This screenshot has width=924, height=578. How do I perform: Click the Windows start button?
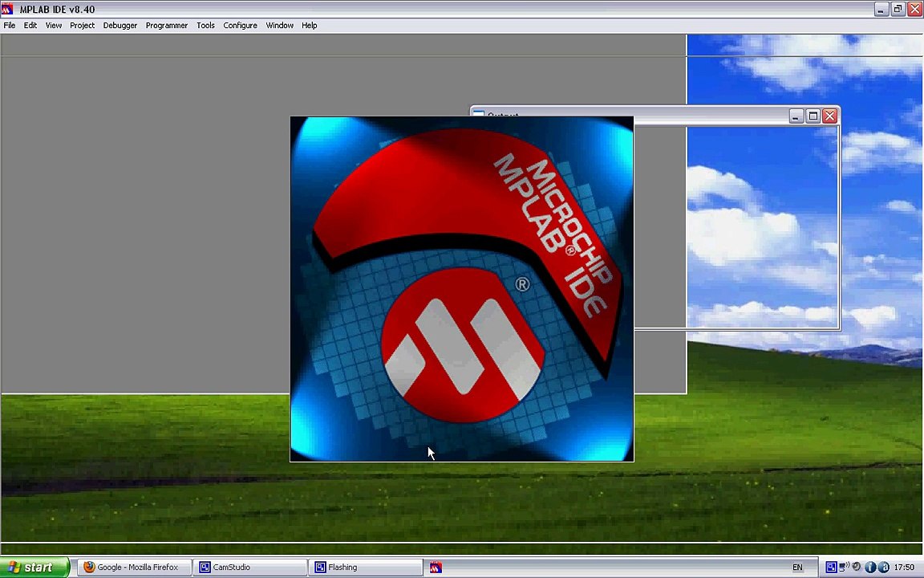click(34, 567)
